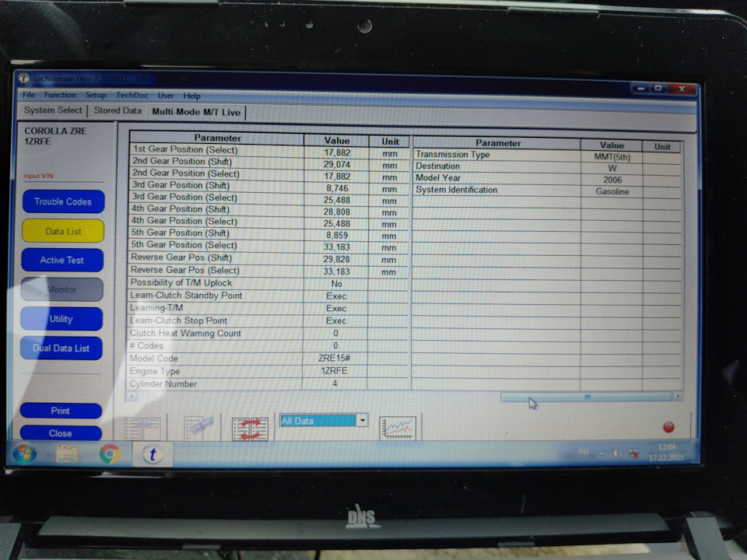This screenshot has width=747, height=560.
Task: Launch Google Chrome from the taskbar
Action: [110, 453]
